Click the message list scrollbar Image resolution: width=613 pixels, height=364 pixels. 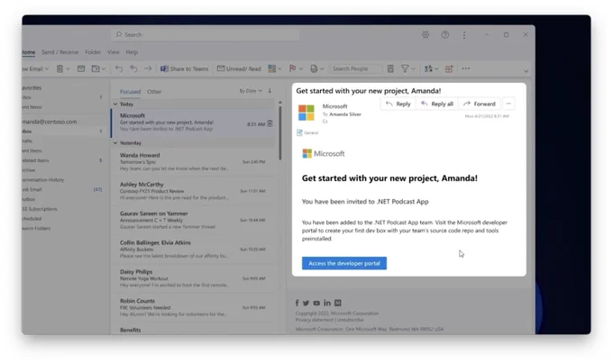[x=280, y=132]
